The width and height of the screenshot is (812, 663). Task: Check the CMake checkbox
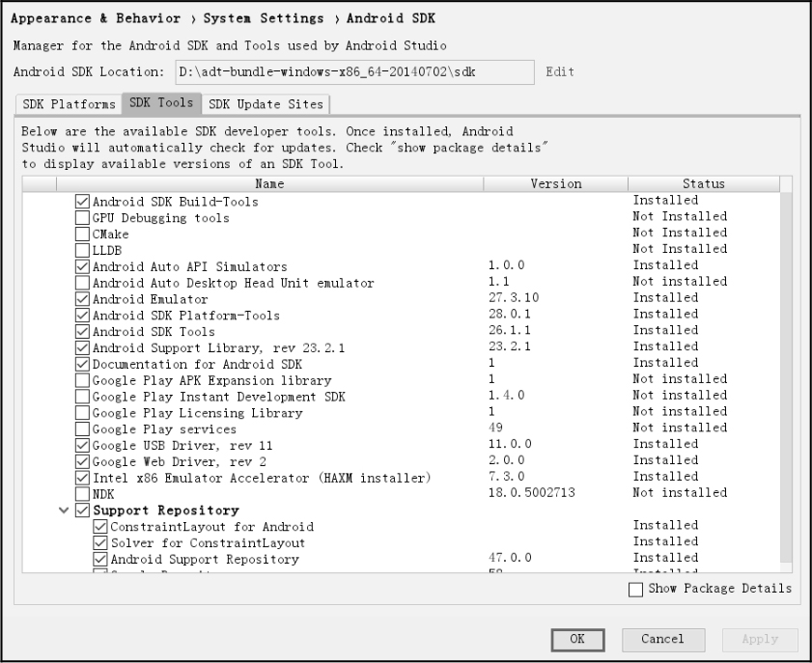pos(82,235)
